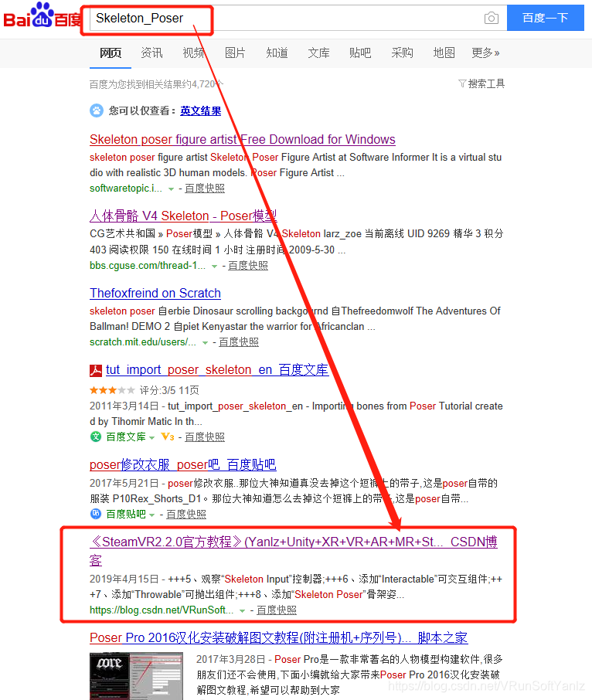Expand dropdown arrow after green 百度文库
592x700 pixels.
click(151, 438)
